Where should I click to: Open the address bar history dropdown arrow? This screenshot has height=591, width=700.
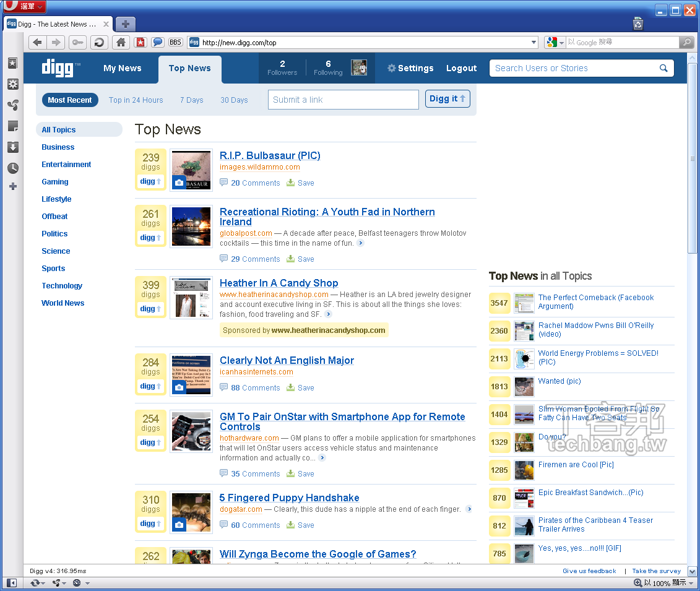click(534, 43)
